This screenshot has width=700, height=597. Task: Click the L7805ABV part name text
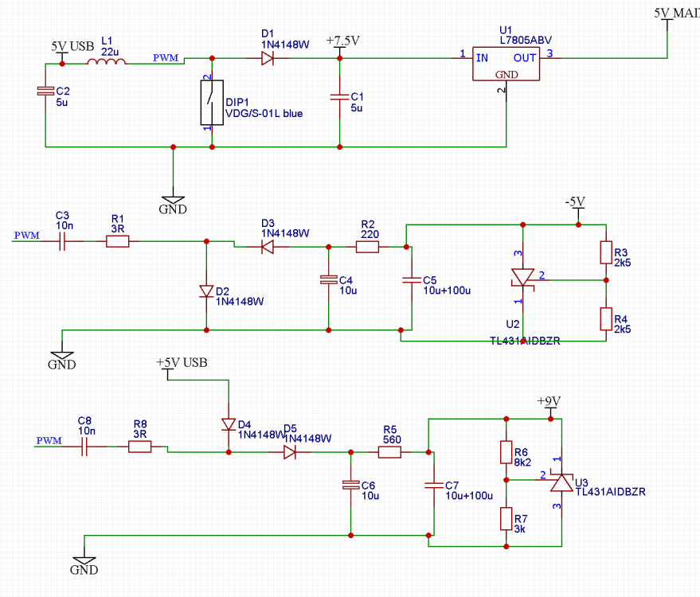[x=526, y=40]
